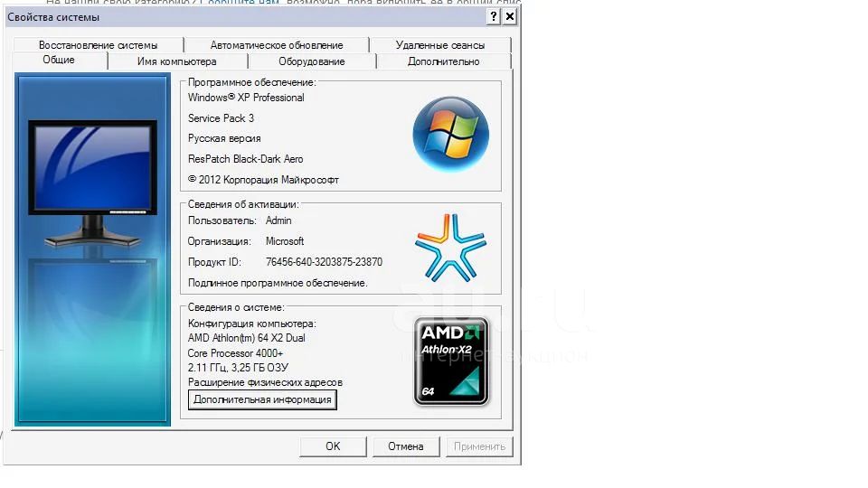This screenshot has height=488, width=868.
Task: Click the Отмена button
Action: (406, 446)
